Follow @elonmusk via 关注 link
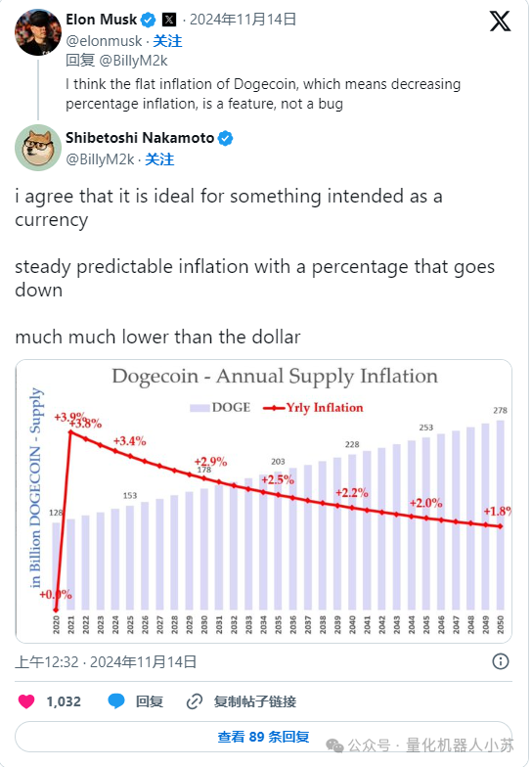This screenshot has width=532, height=767. 167,41
